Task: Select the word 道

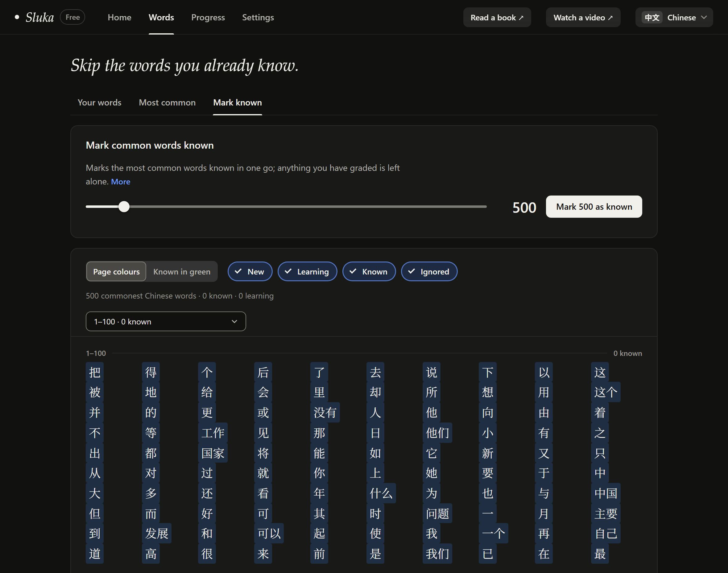Action: point(95,554)
